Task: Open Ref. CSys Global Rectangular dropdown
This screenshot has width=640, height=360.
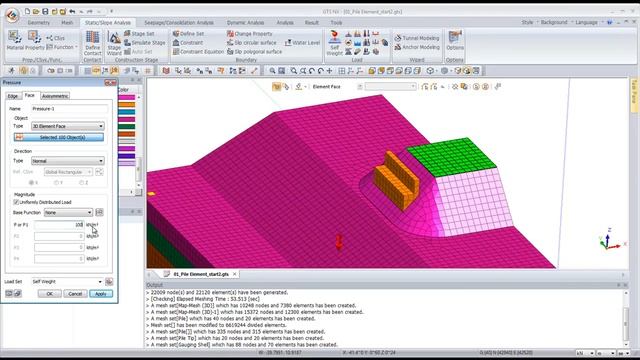Action: click(68, 172)
